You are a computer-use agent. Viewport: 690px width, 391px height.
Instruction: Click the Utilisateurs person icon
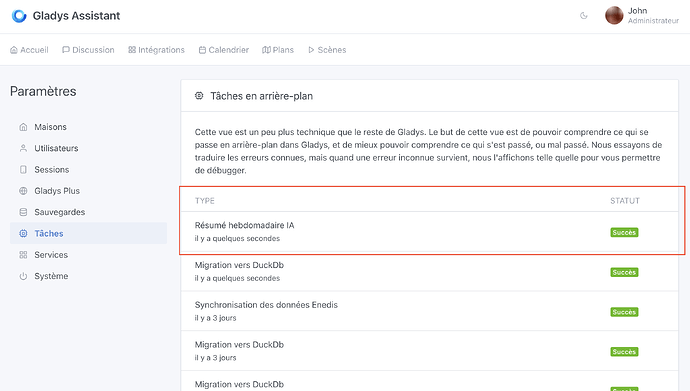tap(23, 148)
